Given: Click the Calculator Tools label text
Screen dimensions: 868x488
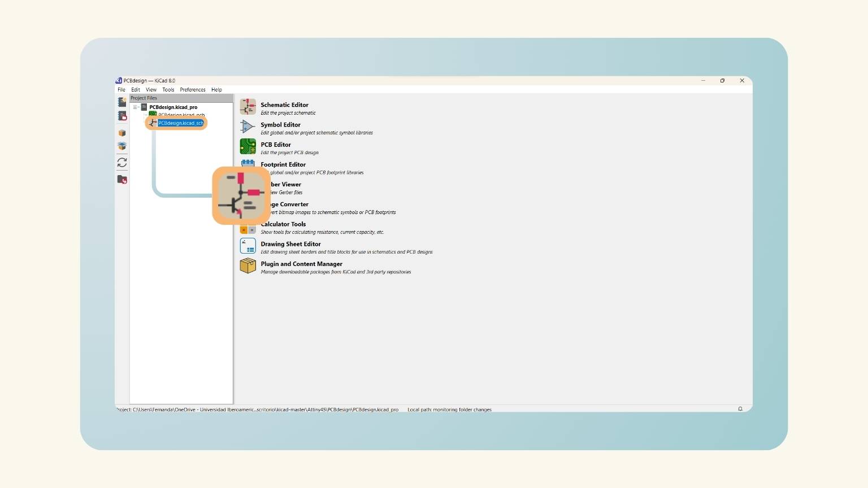Looking at the screenshot, I should 283,224.
